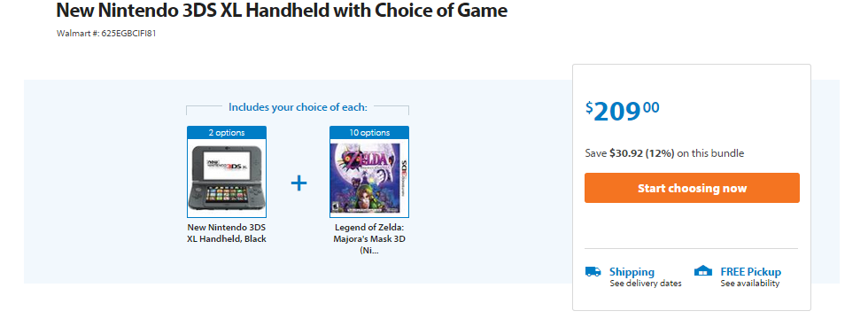Click the $209.00 bundle price
Image resolution: width=868 pixels, height=319 pixels.
pyautogui.click(x=623, y=112)
